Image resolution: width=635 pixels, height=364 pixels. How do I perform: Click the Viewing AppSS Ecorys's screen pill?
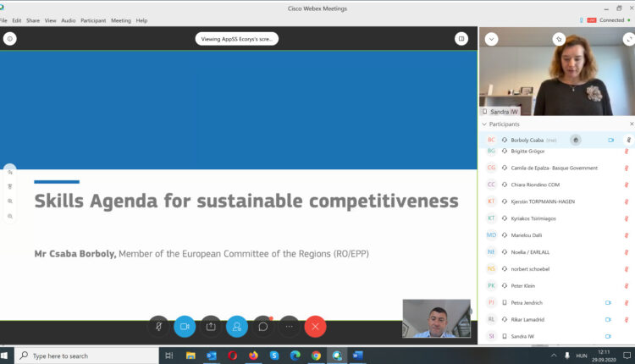(x=237, y=38)
